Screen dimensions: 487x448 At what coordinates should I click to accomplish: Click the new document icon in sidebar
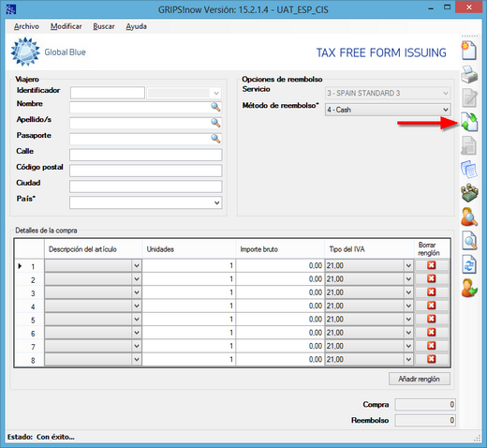point(469,51)
